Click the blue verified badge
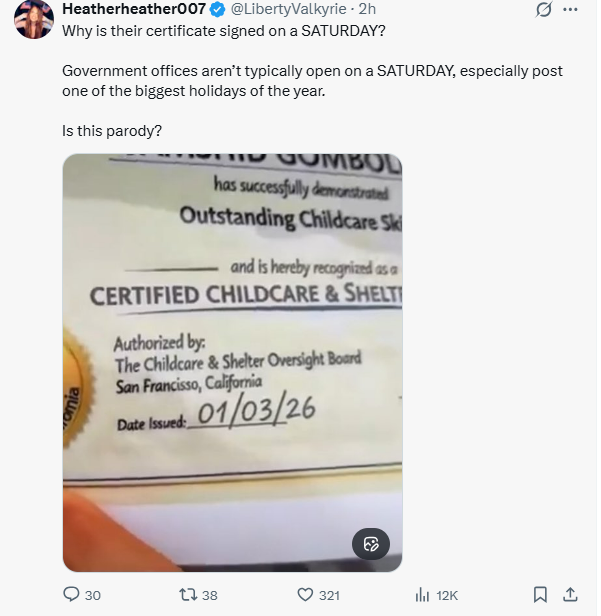Image resolution: width=601 pixels, height=616 pixels. pyautogui.click(x=215, y=9)
